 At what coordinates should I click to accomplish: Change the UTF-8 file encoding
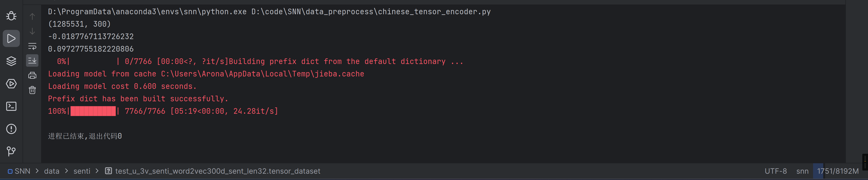[775, 171]
